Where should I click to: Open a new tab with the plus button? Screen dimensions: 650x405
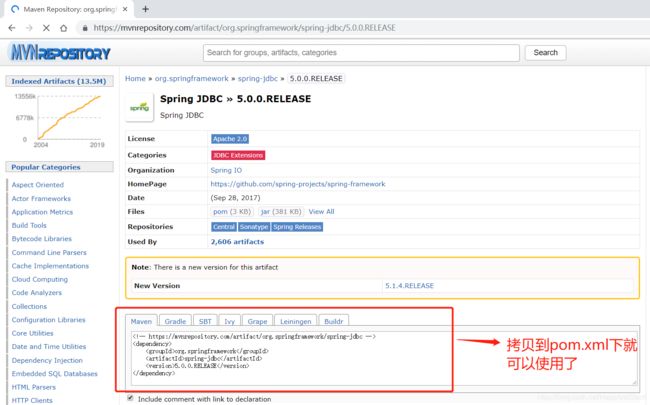pyautogui.click(x=145, y=9)
